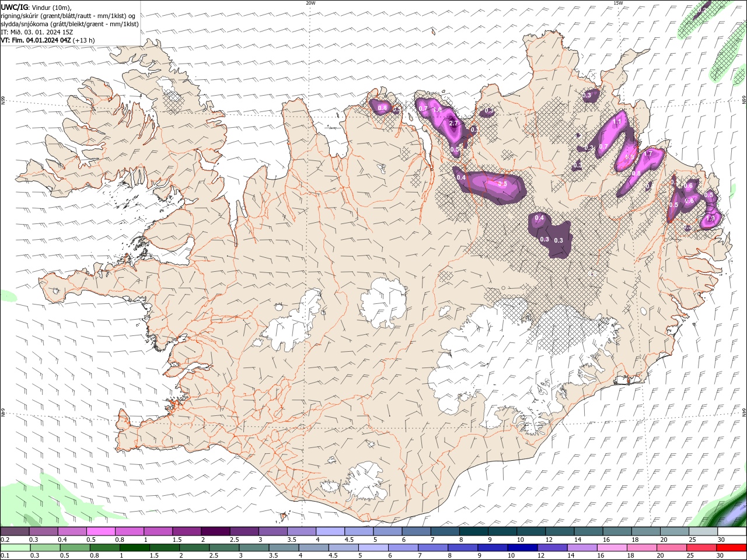747x560 pixels.
Task: Click the '3.5' label in the upper legend row
Action: pyautogui.click(x=292, y=540)
